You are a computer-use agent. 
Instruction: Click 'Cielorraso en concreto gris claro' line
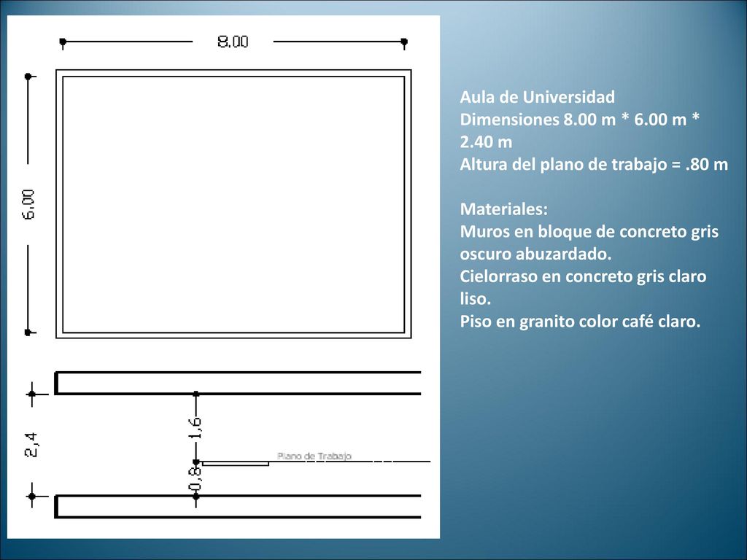(583, 276)
